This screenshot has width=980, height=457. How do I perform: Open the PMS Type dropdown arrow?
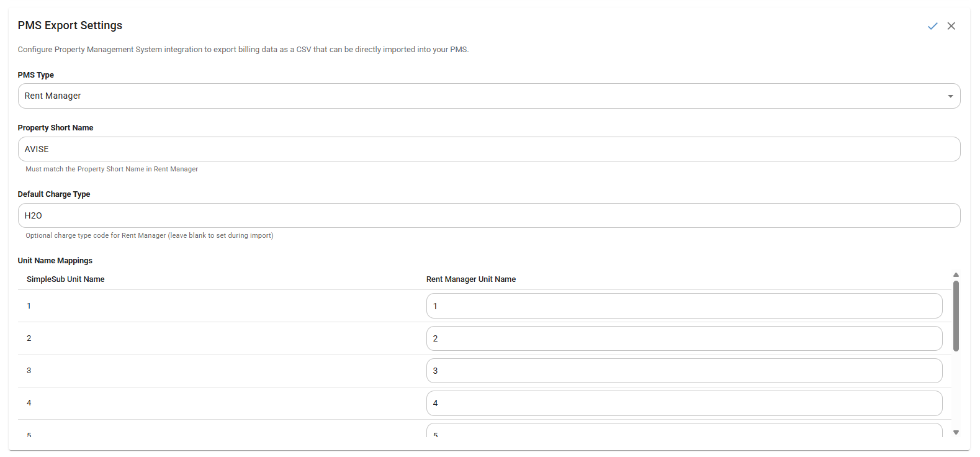pos(950,96)
